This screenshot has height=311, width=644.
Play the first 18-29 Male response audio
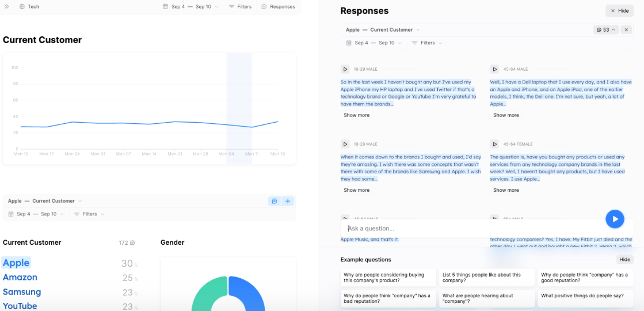345,69
